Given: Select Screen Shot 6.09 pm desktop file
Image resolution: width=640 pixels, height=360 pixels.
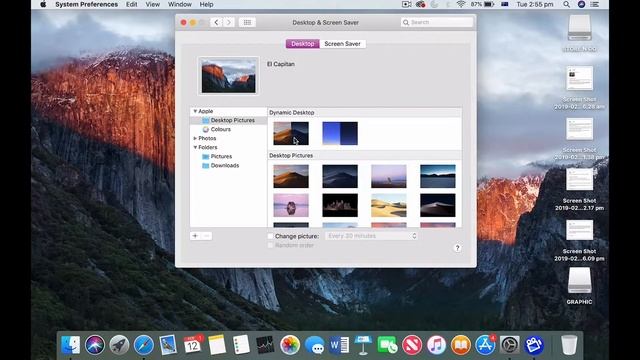Looking at the screenshot, I should pyautogui.click(x=579, y=240).
